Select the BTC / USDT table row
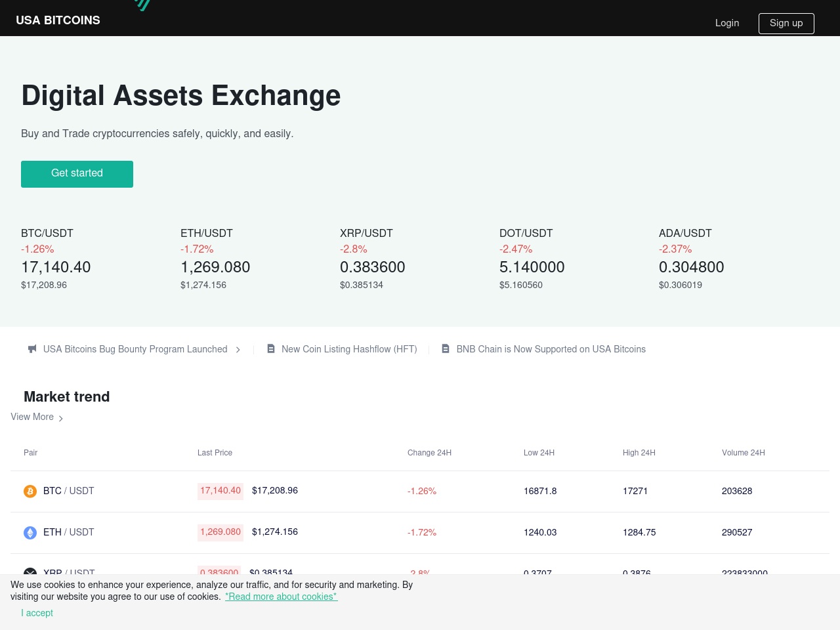Image resolution: width=840 pixels, height=630 pixels. point(420,492)
